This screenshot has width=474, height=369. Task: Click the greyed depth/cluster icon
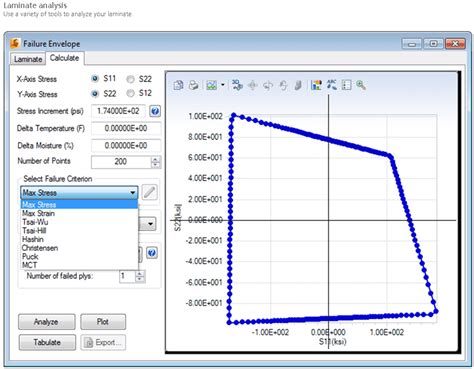[298, 85]
